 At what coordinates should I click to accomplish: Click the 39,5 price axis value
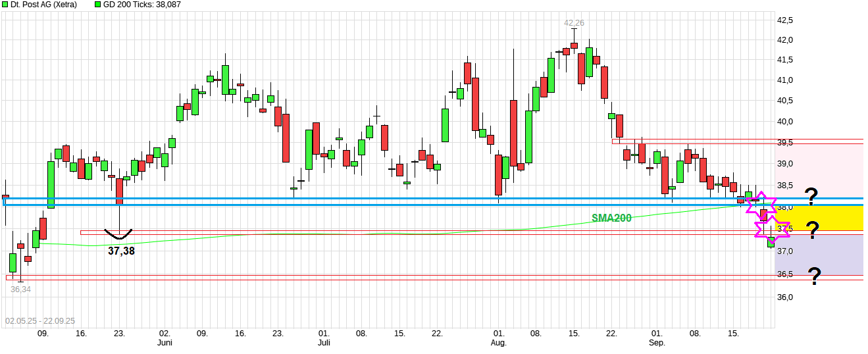tap(785, 142)
